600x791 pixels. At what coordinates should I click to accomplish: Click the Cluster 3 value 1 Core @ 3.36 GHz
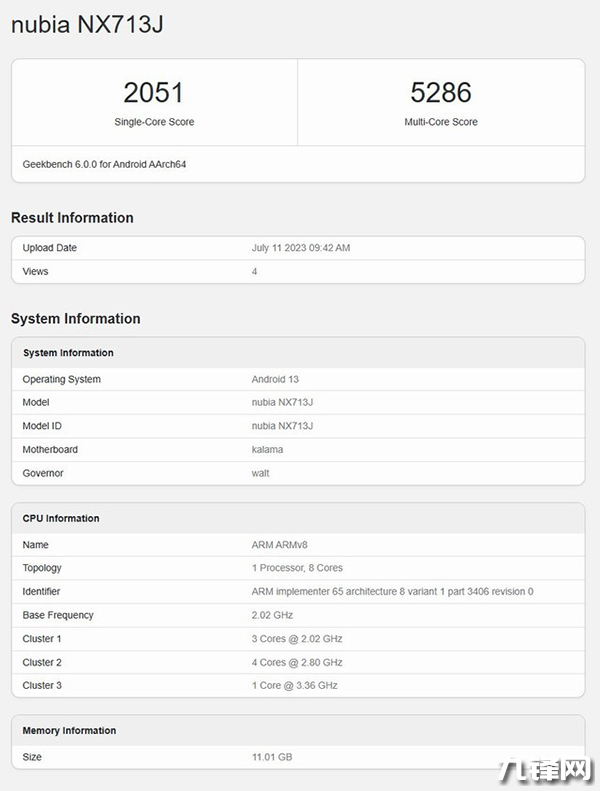pos(294,685)
